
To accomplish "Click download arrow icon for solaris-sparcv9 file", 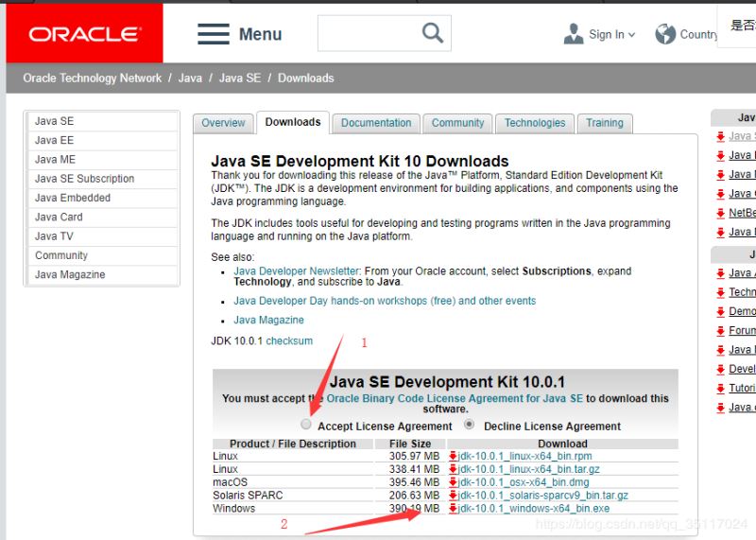I will pyautogui.click(x=453, y=496).
